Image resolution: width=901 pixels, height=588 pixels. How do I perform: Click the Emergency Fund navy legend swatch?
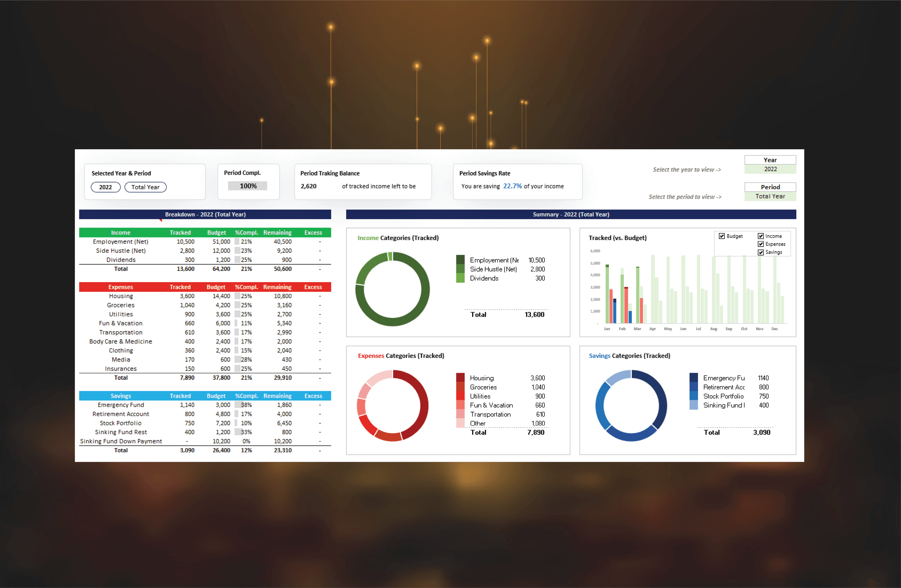(694, 378)
